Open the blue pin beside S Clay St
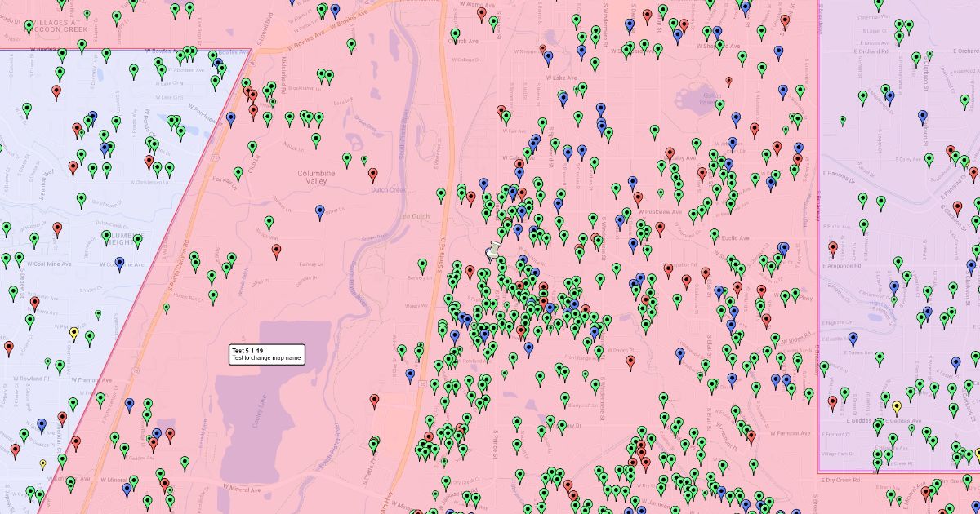 410,375
